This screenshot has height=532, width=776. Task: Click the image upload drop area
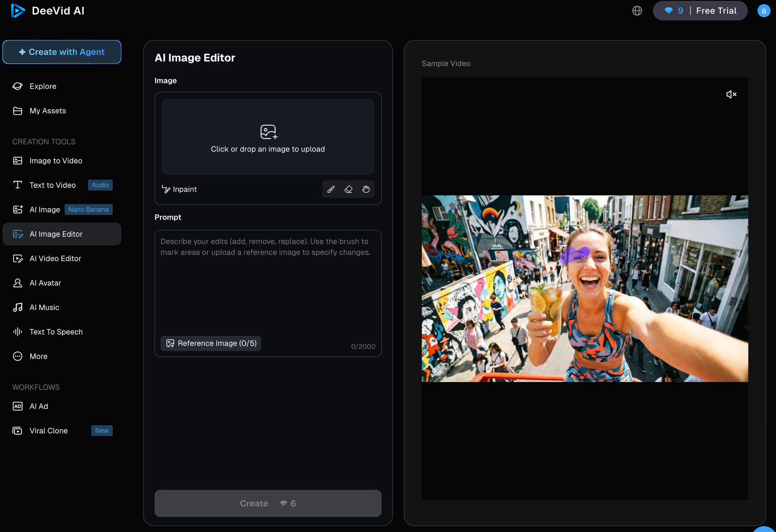(x=268, y=137)
